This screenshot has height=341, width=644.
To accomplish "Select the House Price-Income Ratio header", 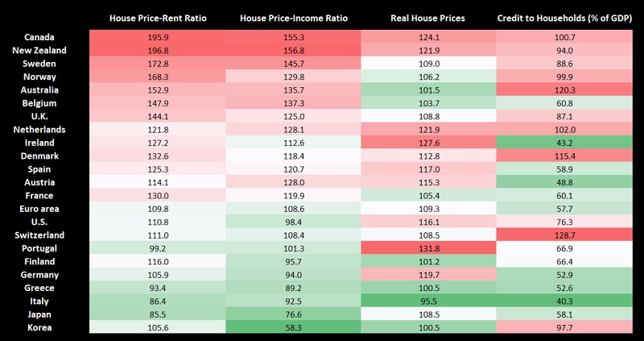I will 293,17.
